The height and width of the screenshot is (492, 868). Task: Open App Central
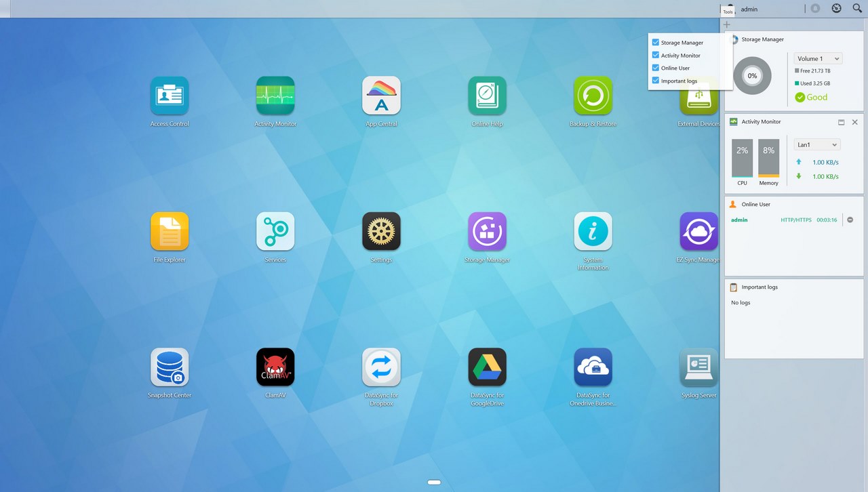(381, 96)
